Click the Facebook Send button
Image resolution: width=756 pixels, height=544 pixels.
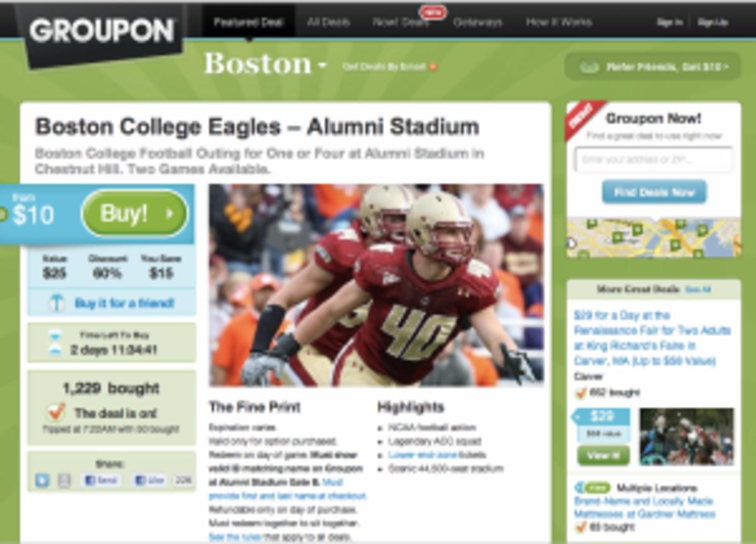101,480
